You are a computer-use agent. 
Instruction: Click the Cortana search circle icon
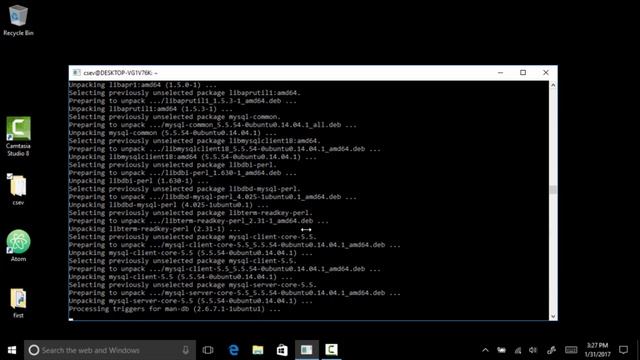[34, 350]
